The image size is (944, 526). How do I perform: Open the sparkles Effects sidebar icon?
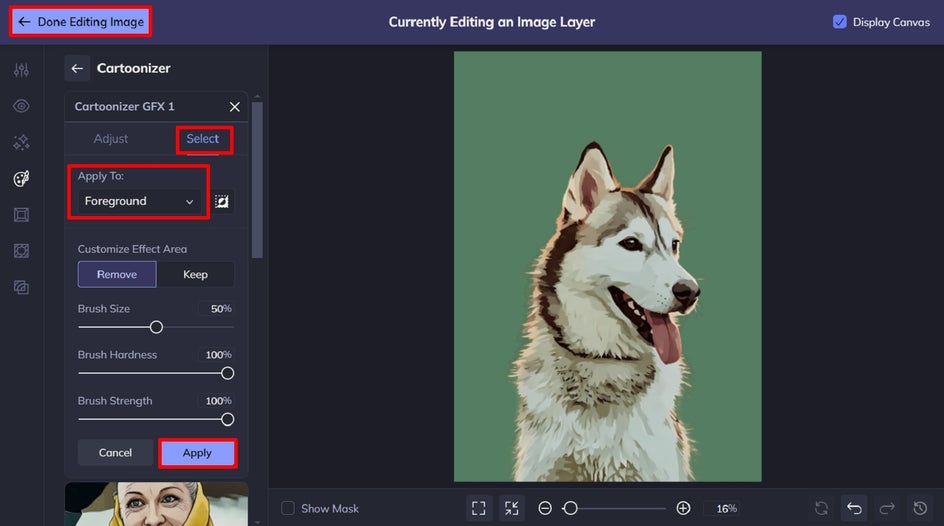click(x=21, y=143)
